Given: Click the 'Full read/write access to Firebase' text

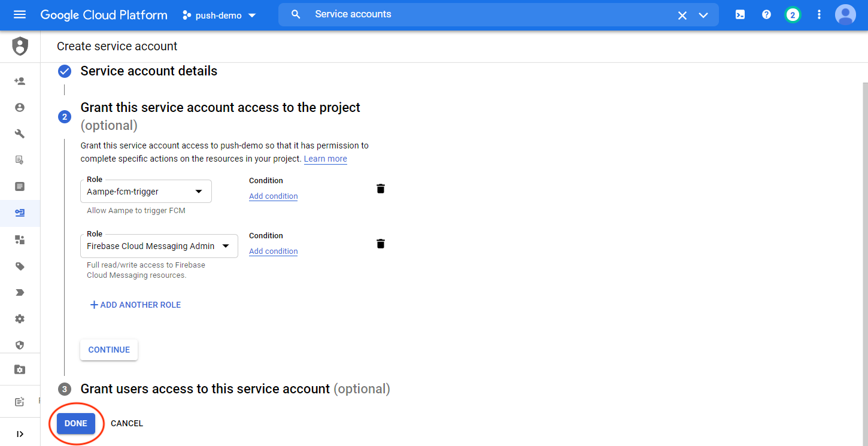Looking at the screenshot, I should [x=146, y=265].
